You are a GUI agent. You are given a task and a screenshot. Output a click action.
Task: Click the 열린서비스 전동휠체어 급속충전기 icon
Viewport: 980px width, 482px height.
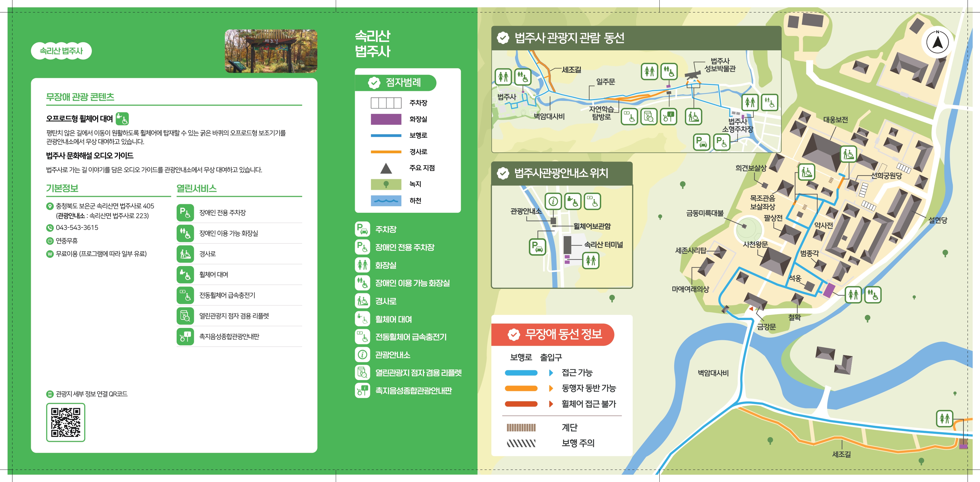tap(185, 295)
